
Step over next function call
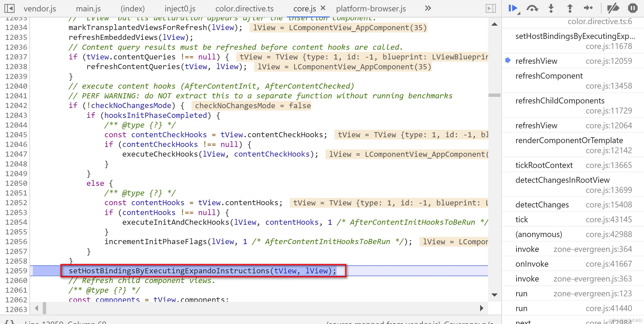pyautogui.click(x=532, y=9)
